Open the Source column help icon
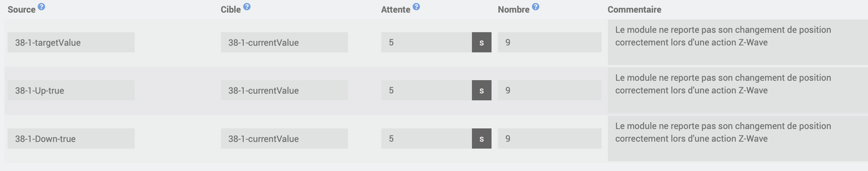The image size is (868, 171). 41,7
